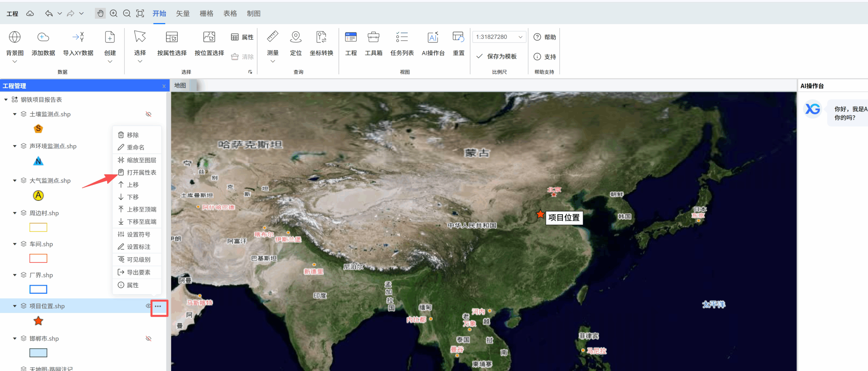The height and width of the screenshot is (371, 868).
Task: Show the hidden 土壤监测点.shp layer
Action: [x=149, y=114]
